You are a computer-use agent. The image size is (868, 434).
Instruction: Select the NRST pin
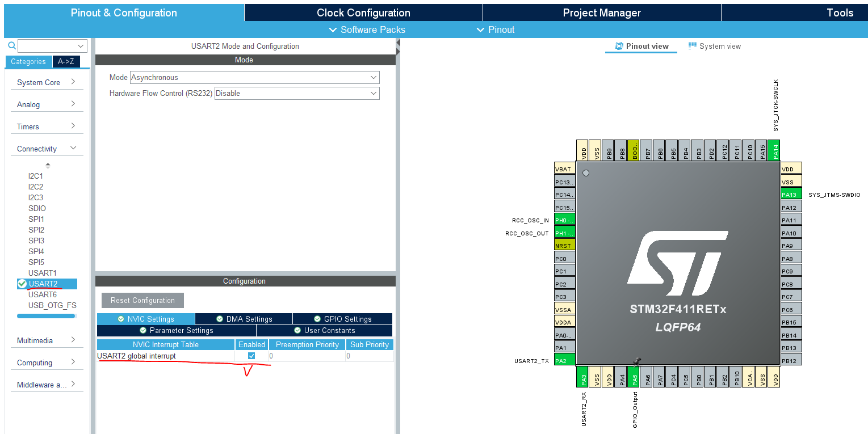[x=565, y=246]
